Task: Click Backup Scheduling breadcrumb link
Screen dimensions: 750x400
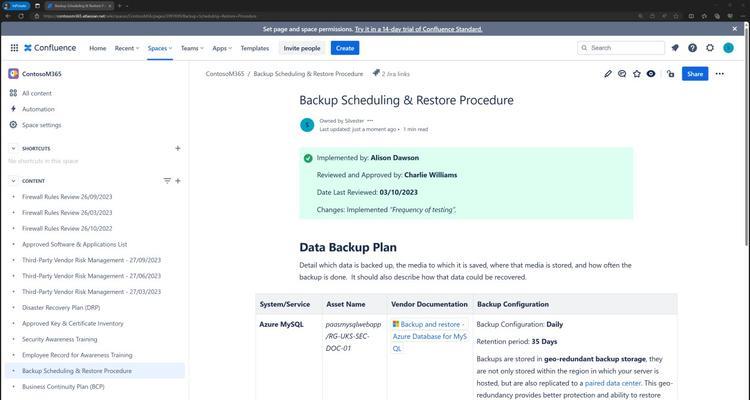Action: coord(308,74)
